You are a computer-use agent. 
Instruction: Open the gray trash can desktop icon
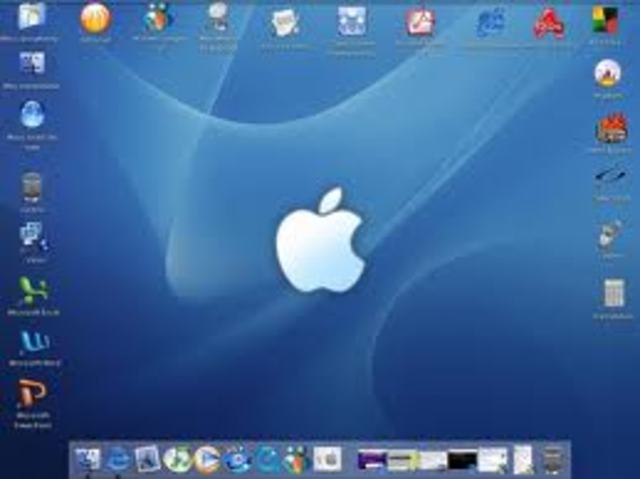pos(32,188)
